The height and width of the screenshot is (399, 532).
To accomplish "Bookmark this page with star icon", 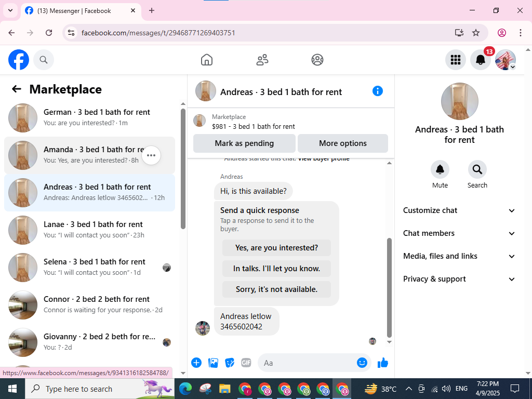I will [x=476, y=33].
